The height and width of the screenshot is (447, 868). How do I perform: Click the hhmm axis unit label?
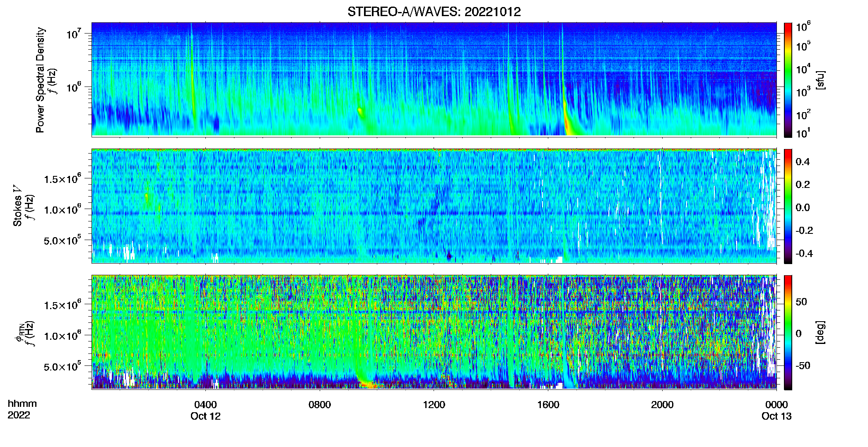[22, 404]
